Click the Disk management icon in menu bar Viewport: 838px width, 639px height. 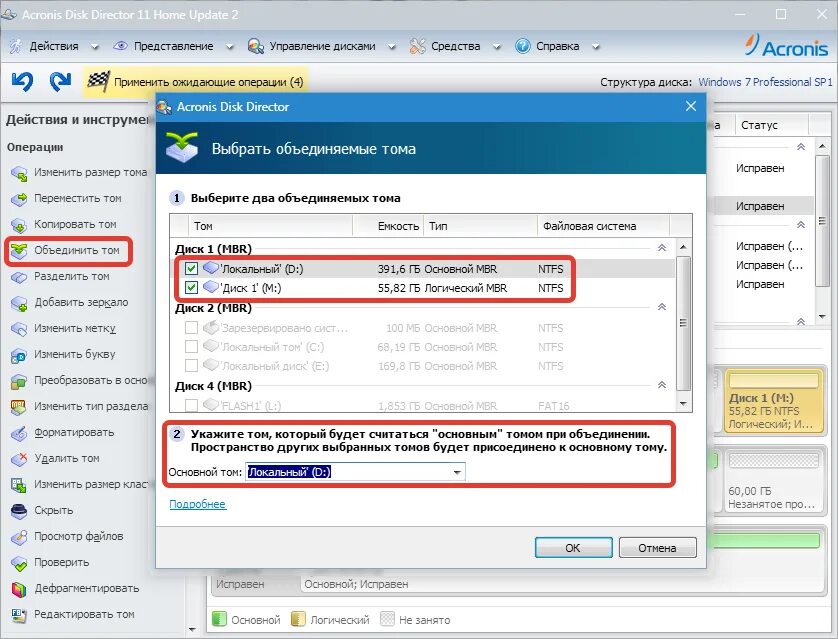coord(255,46)
